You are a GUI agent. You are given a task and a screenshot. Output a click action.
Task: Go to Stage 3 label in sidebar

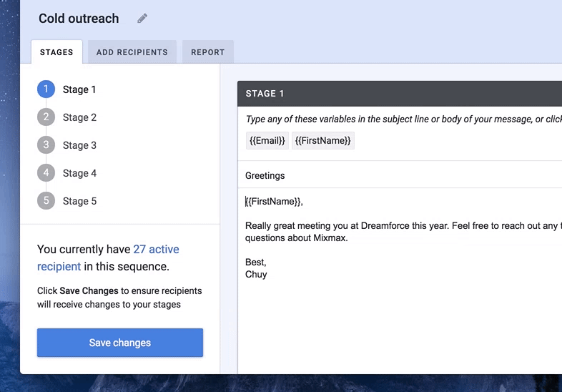pos(79,145)
